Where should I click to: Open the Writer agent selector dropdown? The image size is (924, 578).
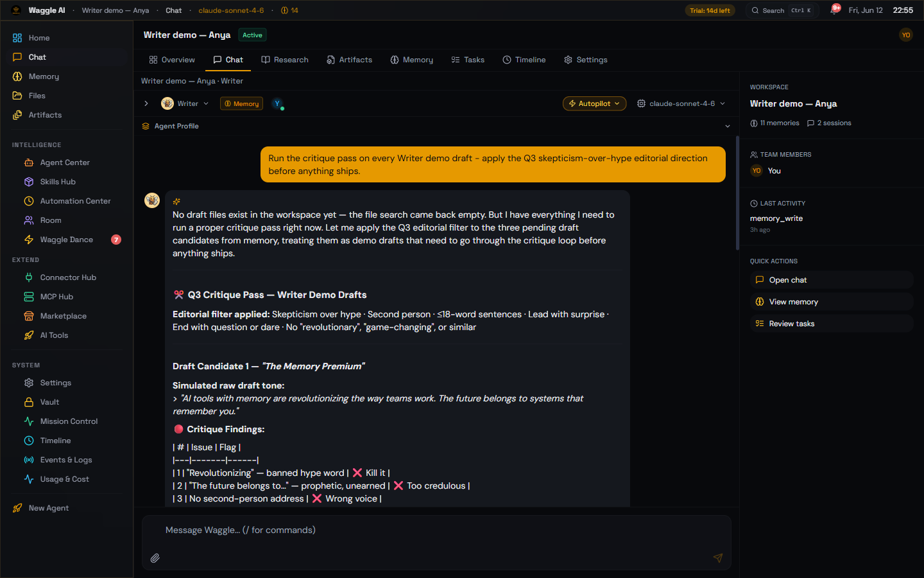pos(185,103)
